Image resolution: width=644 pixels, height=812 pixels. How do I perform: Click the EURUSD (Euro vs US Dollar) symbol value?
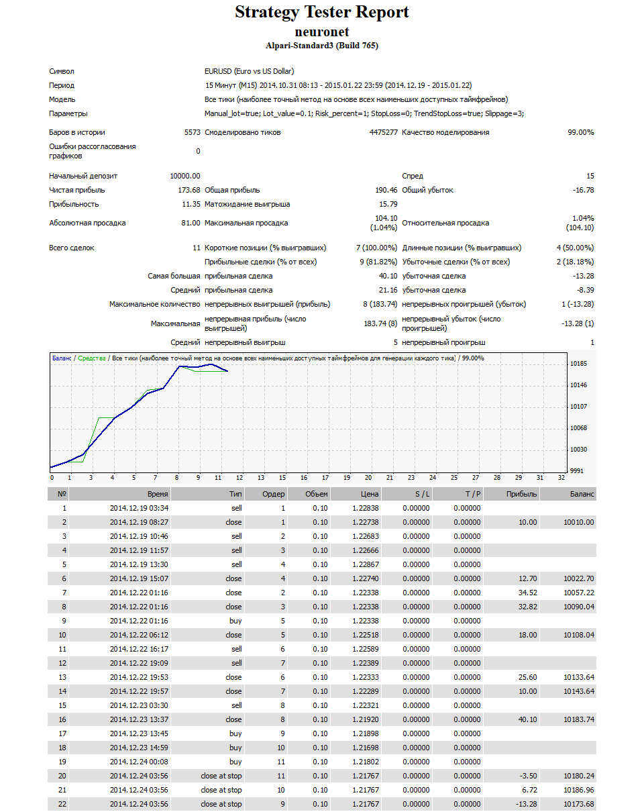pos(250,71)
